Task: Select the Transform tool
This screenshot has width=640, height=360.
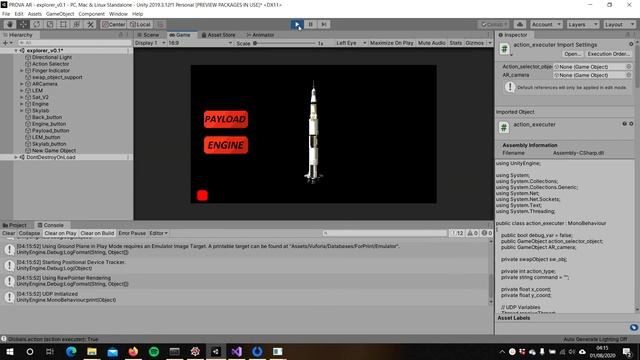Action: pos(77,24)
